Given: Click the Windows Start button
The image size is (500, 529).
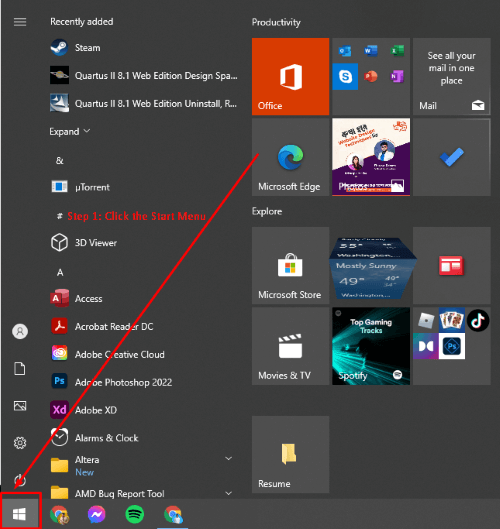Looking at the screenshot, I should 20,514.
